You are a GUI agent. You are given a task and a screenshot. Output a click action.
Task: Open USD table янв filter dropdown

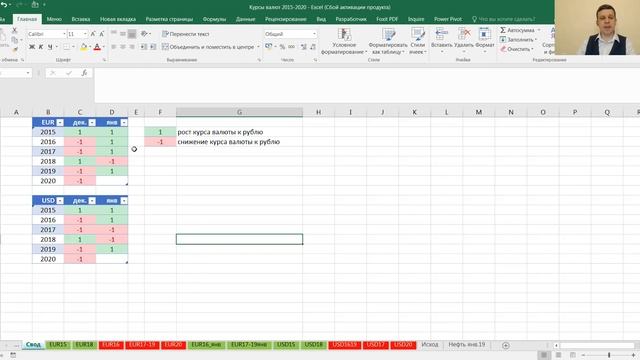(124, 200)
